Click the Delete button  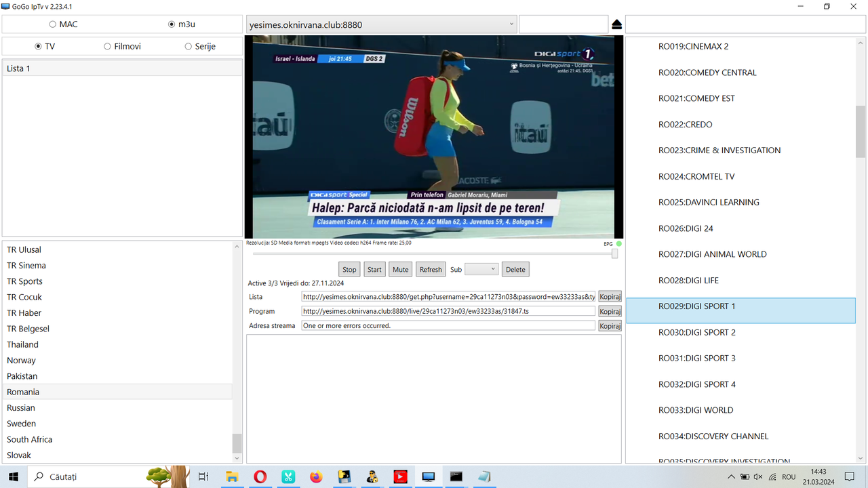tap(515, 269)
